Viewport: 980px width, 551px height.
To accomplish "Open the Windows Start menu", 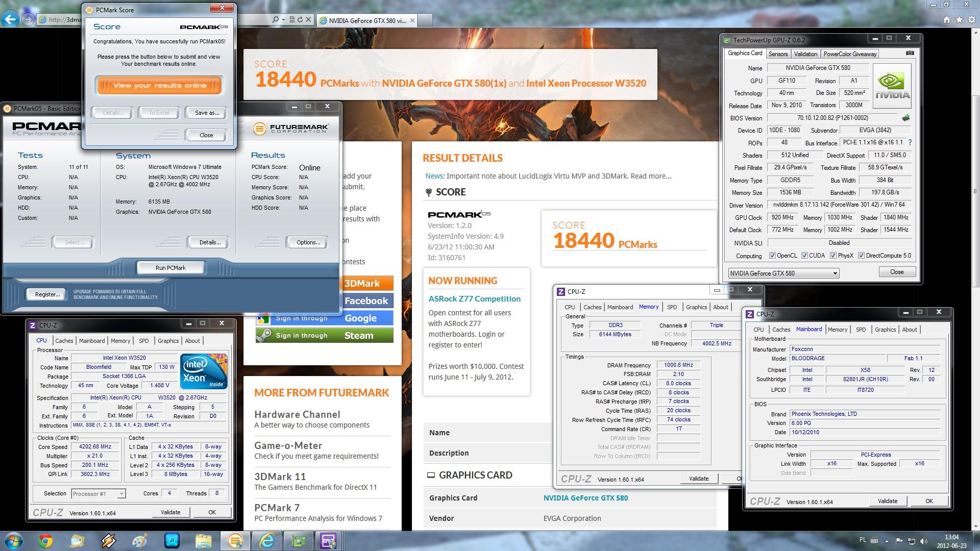I will [x=13, y=541].
